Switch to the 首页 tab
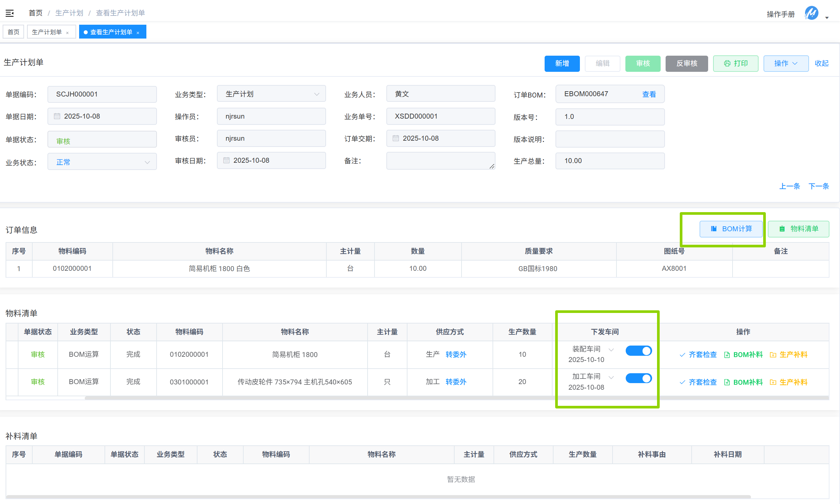Screen dimensions: 840x504 tap(13, 32)
